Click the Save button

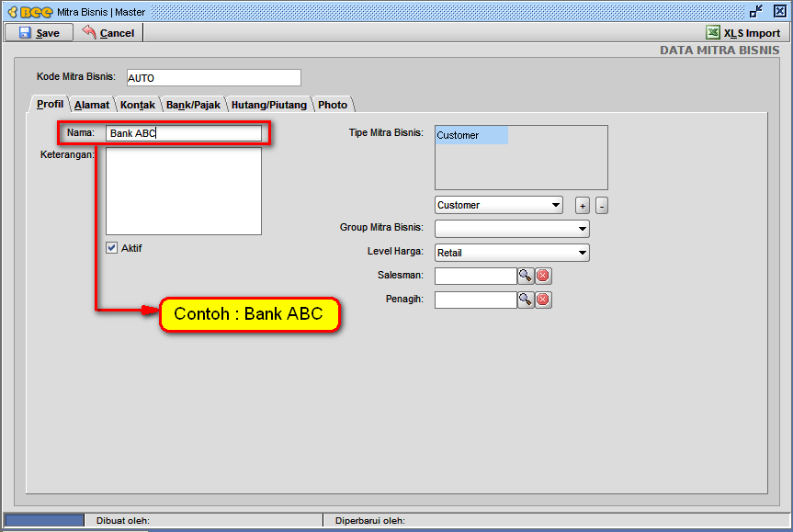(x=40, y=33)
